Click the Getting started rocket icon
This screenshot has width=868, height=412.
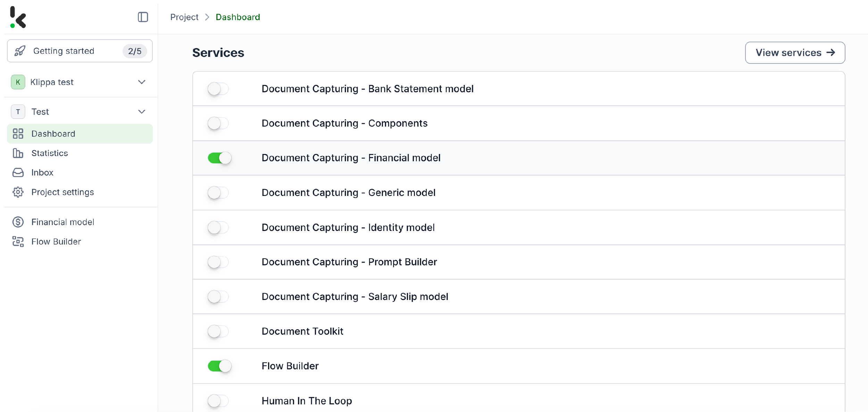tap(20, 50)
